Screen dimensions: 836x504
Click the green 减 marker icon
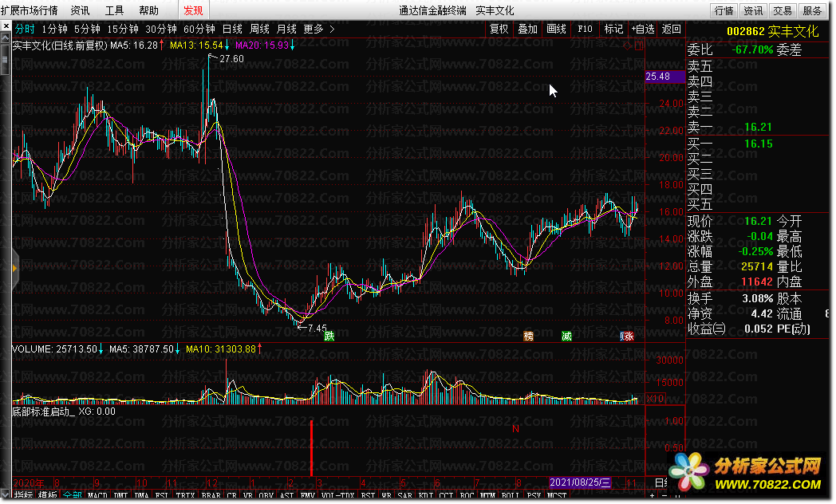click(566, 336)
